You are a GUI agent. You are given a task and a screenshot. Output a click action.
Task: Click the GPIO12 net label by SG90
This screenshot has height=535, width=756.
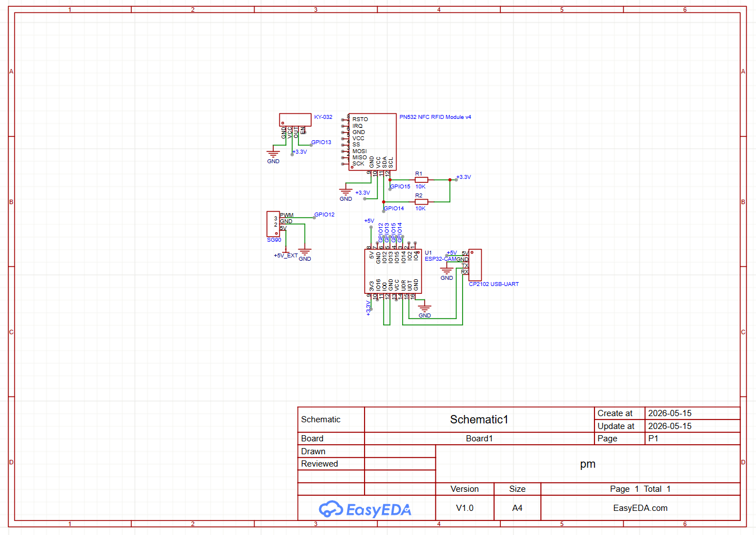pyautogui.click(x=324, y=215)
